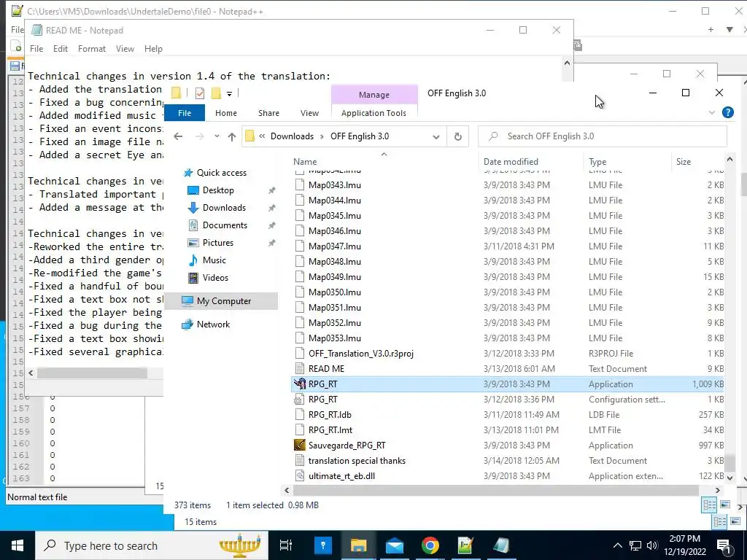
Task: Click the taskbar search box
Action: tap(152, 545)
